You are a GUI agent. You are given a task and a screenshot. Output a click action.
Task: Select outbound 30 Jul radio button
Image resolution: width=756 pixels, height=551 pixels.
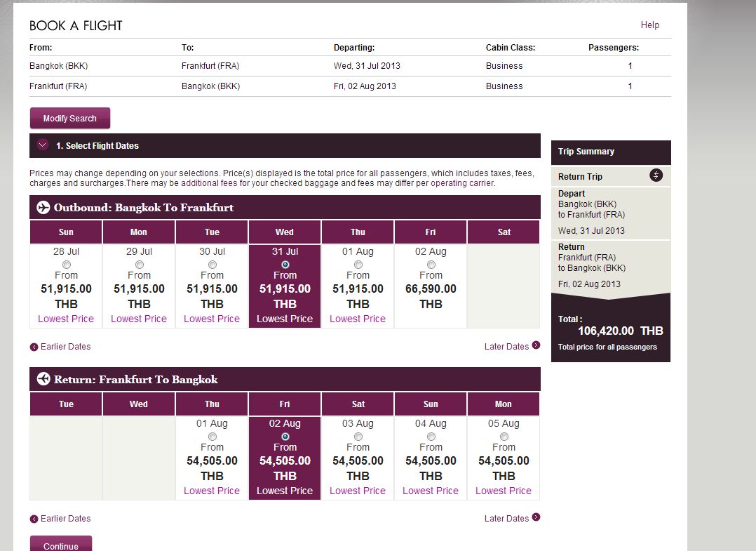coord(212,265)
